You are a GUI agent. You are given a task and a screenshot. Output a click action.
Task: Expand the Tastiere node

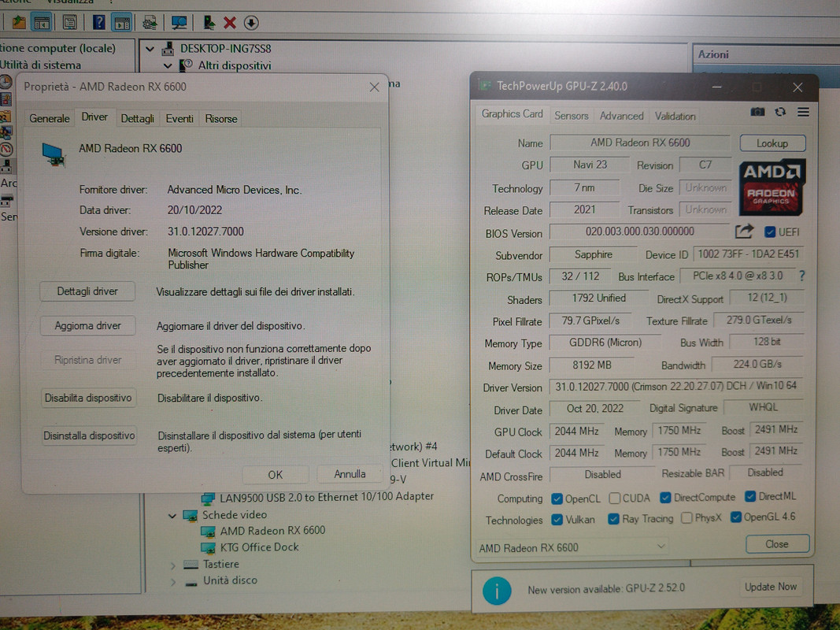click(173, 565)
